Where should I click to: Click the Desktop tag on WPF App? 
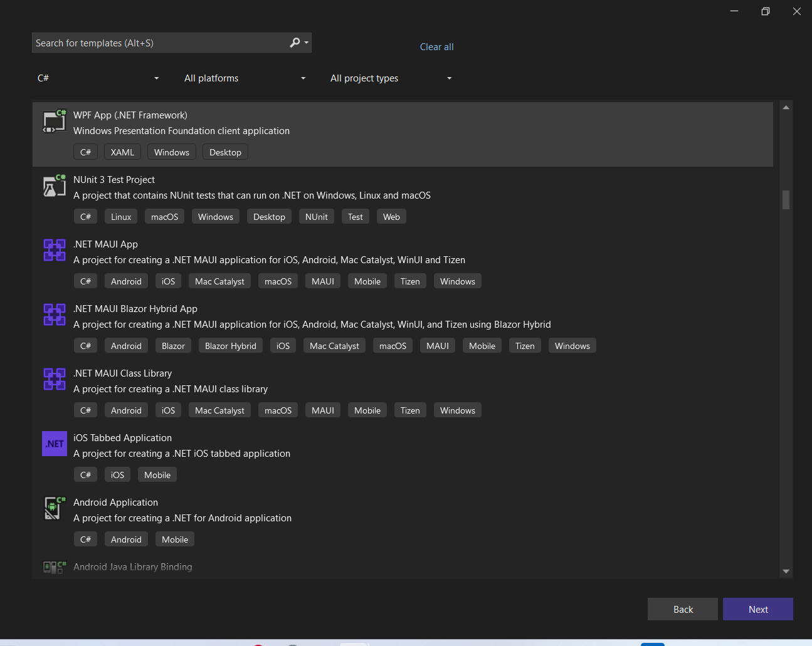tap(225, 152)
